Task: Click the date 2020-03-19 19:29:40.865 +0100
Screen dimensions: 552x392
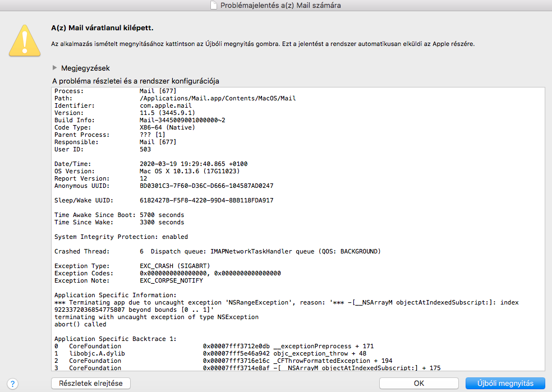Action: click(x=194, y=164)
